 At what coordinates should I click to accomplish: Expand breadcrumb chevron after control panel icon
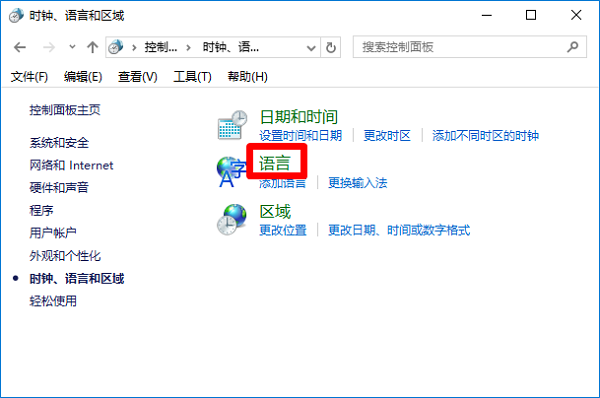(134, 48)
